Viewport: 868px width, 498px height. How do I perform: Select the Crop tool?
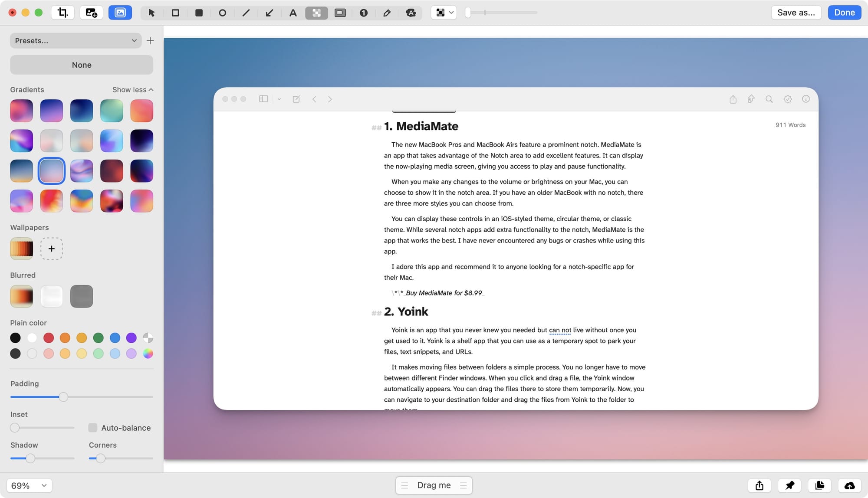(x=63, y=13)
